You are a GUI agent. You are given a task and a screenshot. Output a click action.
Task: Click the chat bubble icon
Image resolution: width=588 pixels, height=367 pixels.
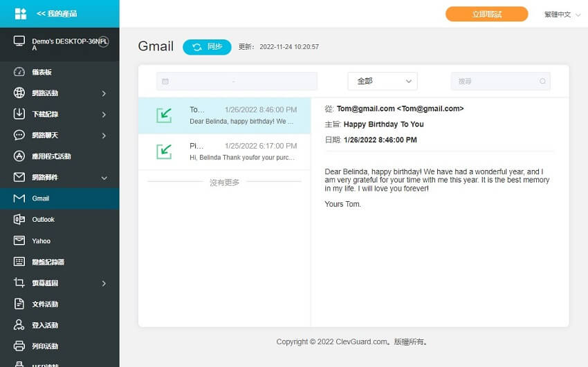(19, 135)
